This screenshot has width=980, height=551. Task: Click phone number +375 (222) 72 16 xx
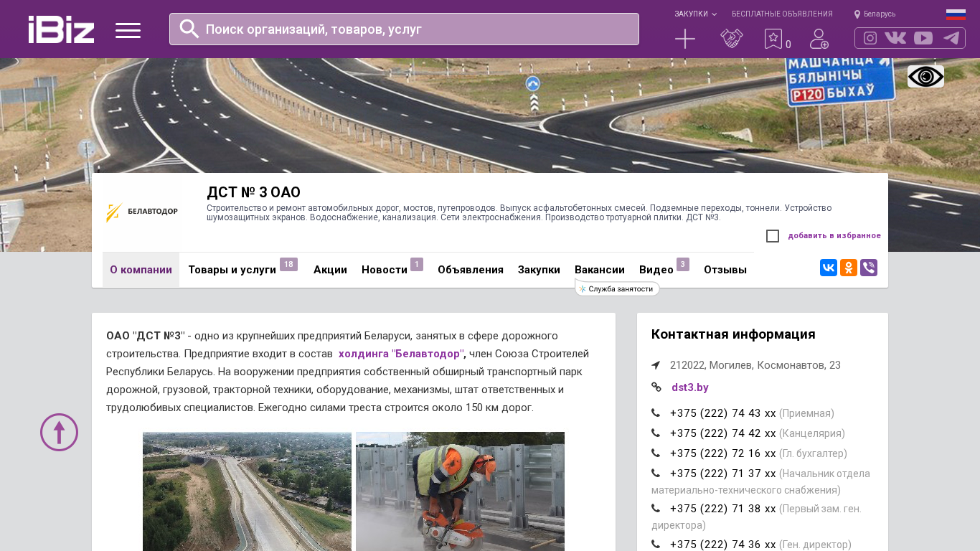[x=722, y=453]
